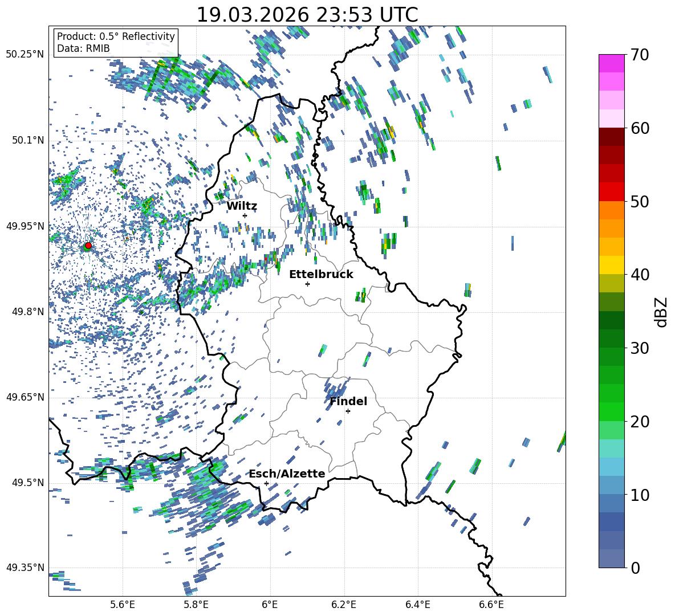Click the 19.03.2026 23:53 UTC title

pyautogui.click(x=307, y=15)
